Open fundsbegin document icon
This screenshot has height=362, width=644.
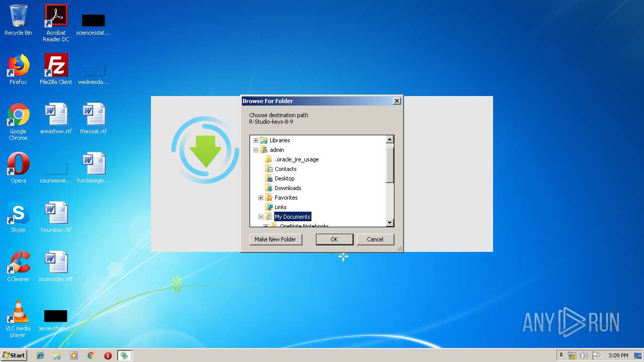tap(94, 168)
